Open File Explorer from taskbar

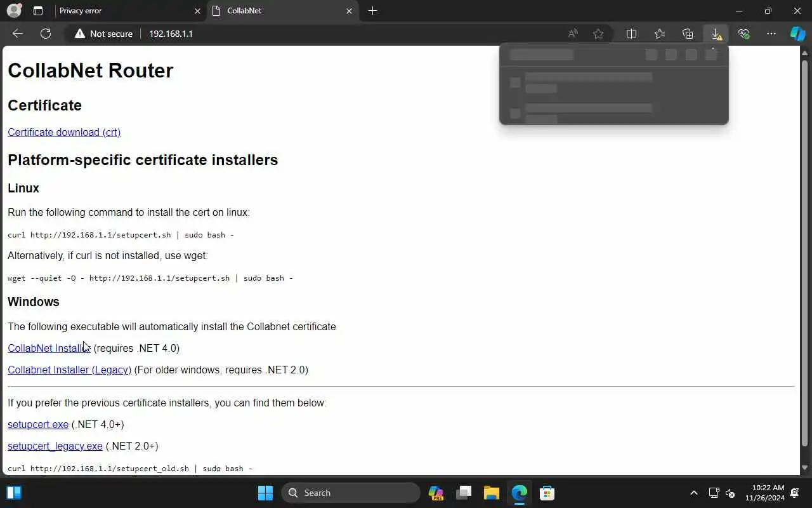tap(492, 493)
